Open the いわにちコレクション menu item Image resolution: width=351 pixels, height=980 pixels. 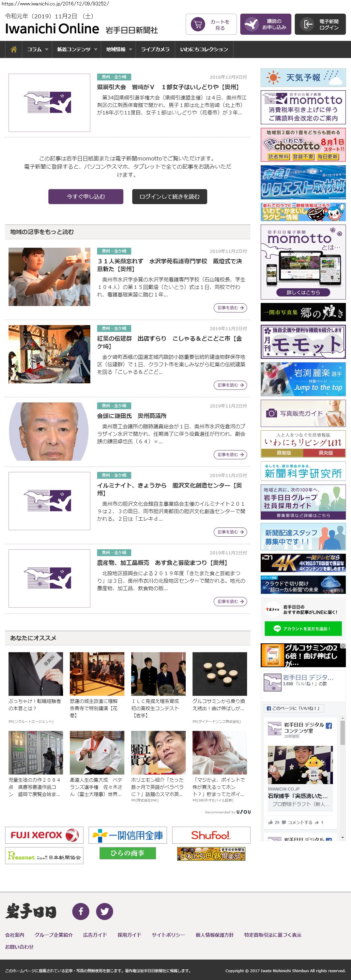204,49
